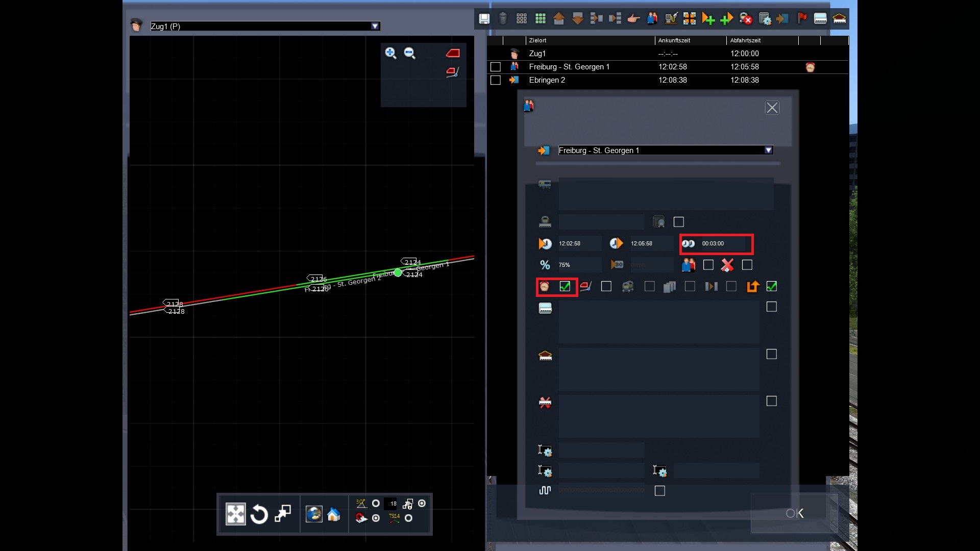The image size is (980, 551).
Task: Click the fuel pump refuel instruction icon
Action: [x=671, y=19]
